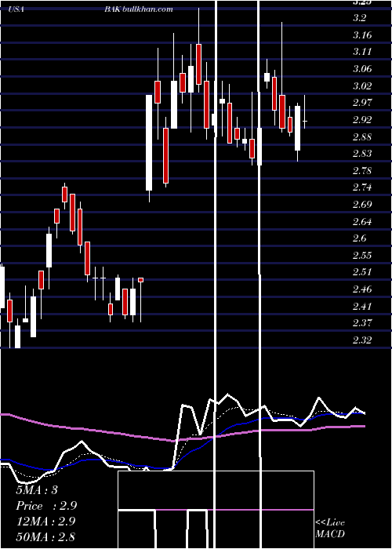Image resolution: width=392 pixels, height=549 pixels.
Task: Select the 5MA : 3 readout
Action: tap(36, 489)
